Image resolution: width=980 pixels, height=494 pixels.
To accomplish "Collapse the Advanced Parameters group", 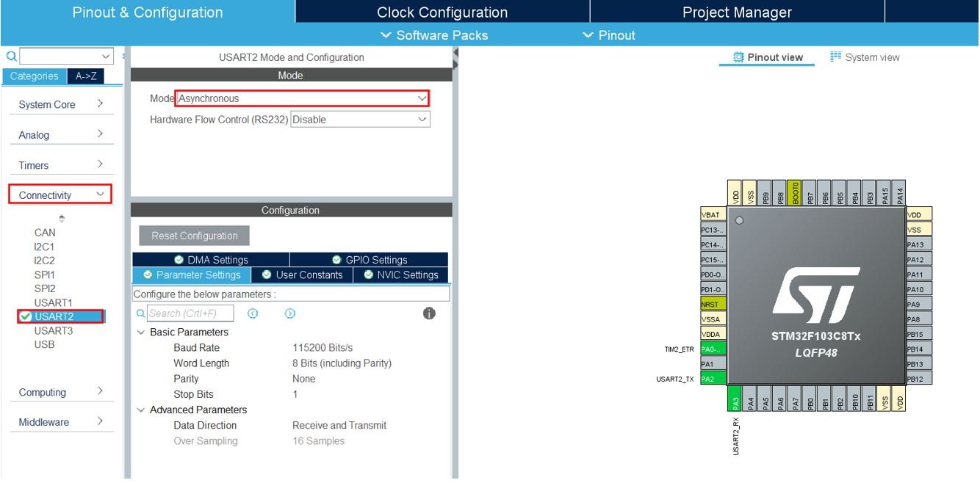I will 141,410.
